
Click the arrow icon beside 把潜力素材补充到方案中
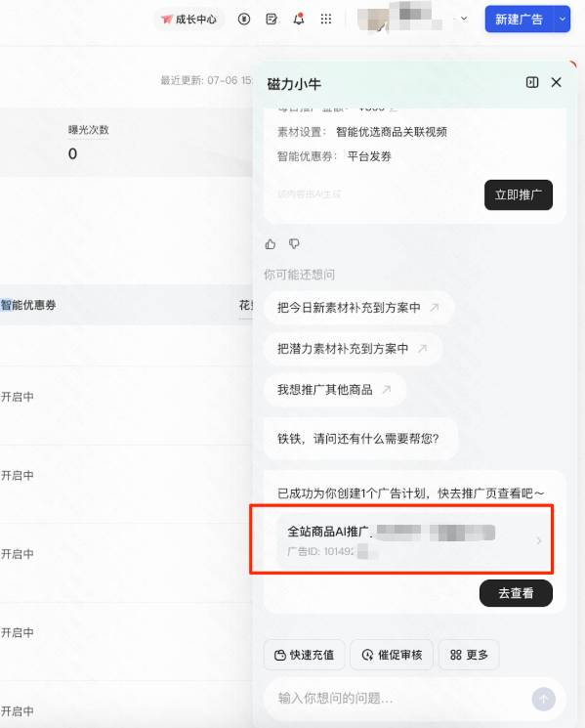[422, 348]
